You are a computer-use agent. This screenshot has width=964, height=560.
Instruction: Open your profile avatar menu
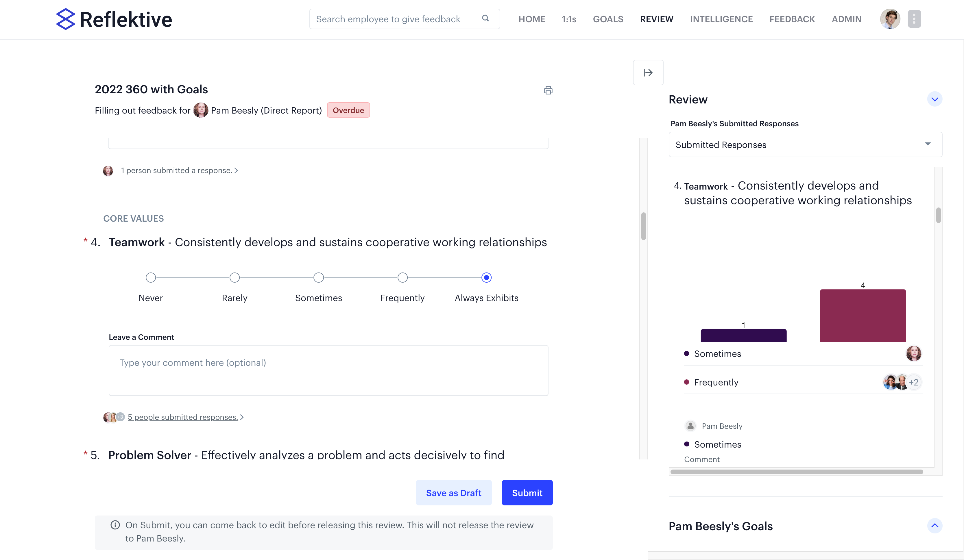(890, 18)
